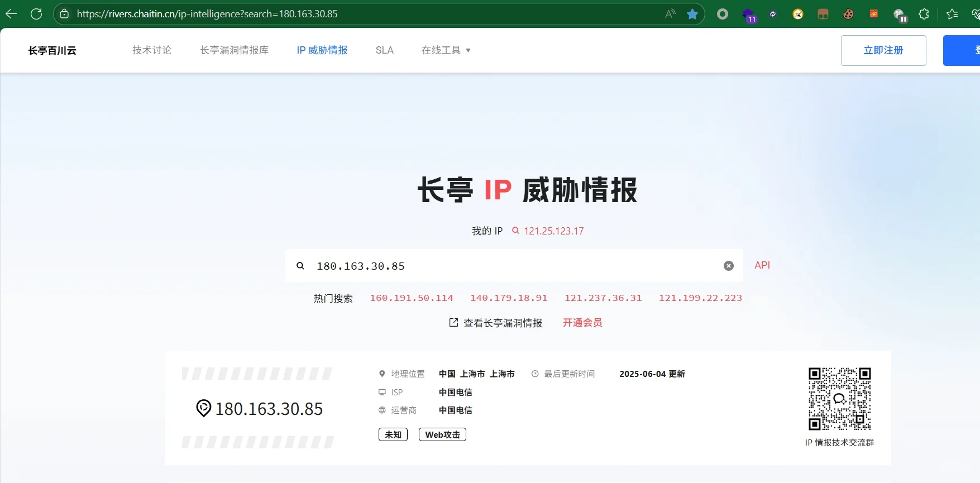Open the SLA menu item
Viewport: 980px width, 483px height.
[x=385, y=50]
